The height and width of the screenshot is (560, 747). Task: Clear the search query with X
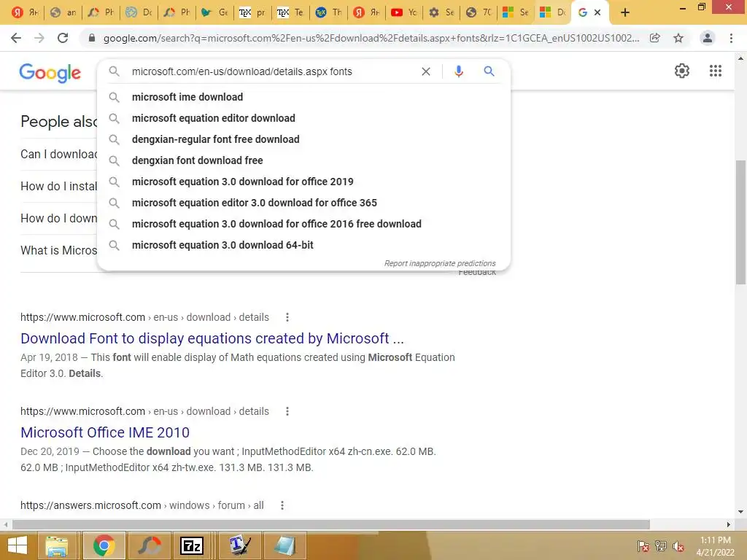point(426,71)
